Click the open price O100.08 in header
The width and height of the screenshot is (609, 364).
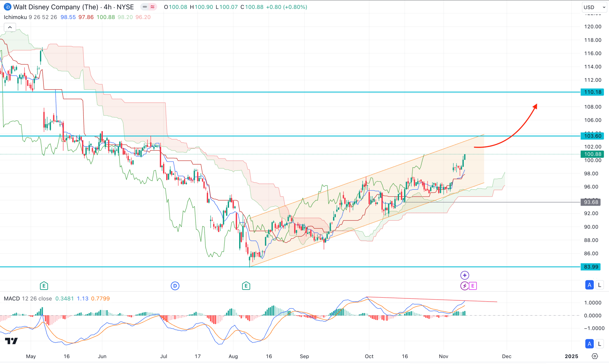click(175, 7)
